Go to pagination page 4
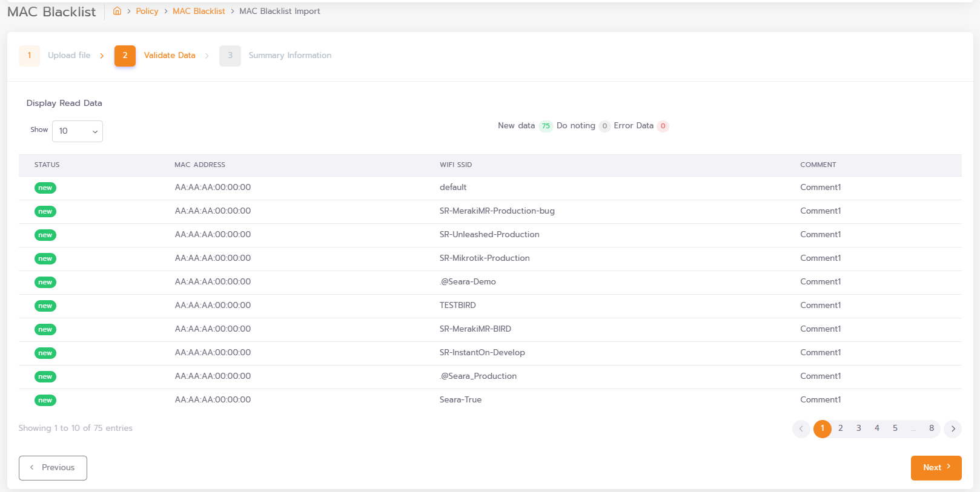Screen dimensions: 980x492 point(877,428)
